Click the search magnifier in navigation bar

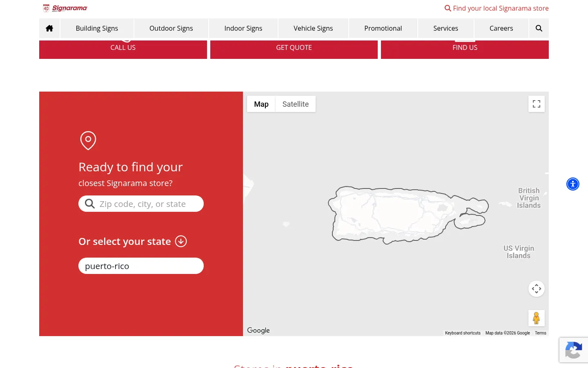539,28
